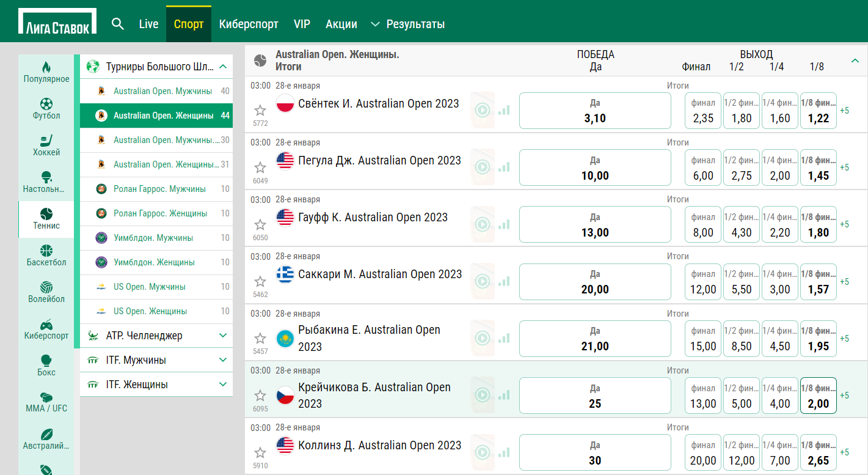Viewport: 868px width, 475px height.
Task: Open Крейчикова Б. Australian Open 2023 event
Action: 374,396
